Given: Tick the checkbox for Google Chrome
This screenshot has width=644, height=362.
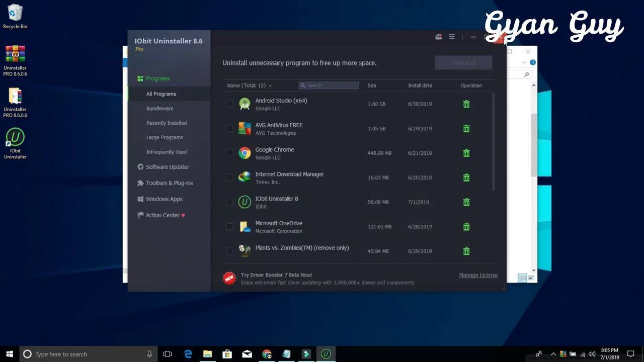Looking at the screenshot, I should click(x=229, y=153).
